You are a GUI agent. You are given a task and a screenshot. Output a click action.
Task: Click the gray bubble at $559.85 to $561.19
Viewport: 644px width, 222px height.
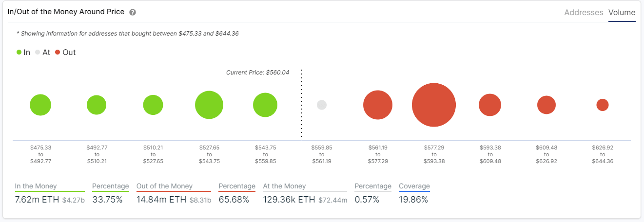(322, 105)
